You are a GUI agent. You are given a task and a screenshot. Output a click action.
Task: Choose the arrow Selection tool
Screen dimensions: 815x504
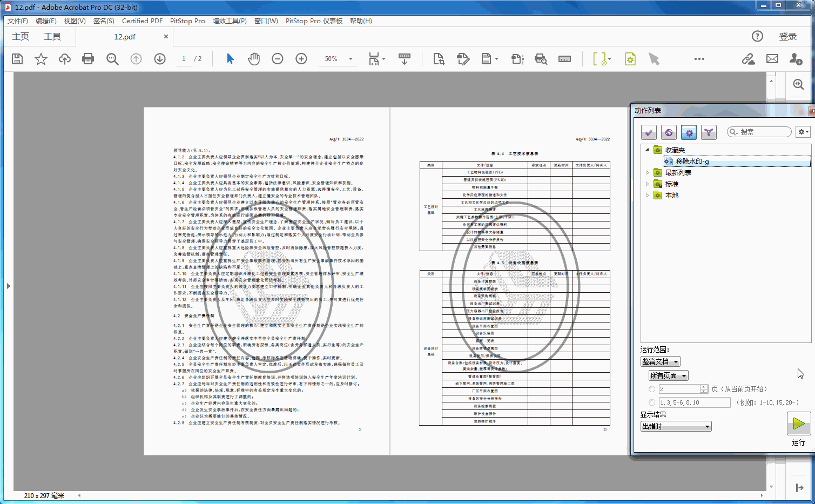(231, 59)
